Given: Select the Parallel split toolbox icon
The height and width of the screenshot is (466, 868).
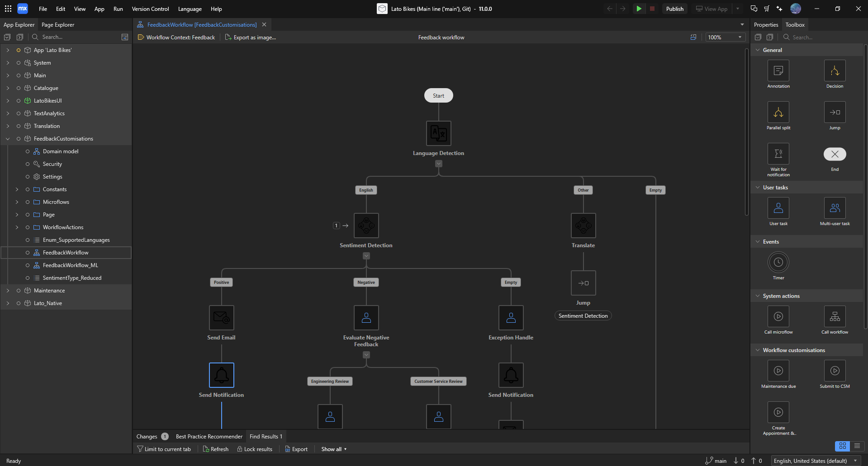Looking at the screenshot, I should point(778,113).
